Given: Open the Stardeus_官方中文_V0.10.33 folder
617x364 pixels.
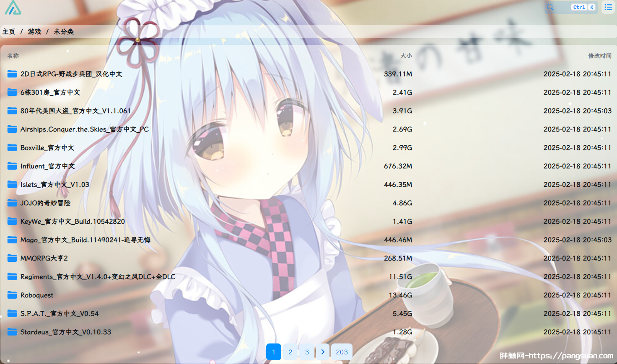Looking at the screenshot, I should tap(66, 332).
